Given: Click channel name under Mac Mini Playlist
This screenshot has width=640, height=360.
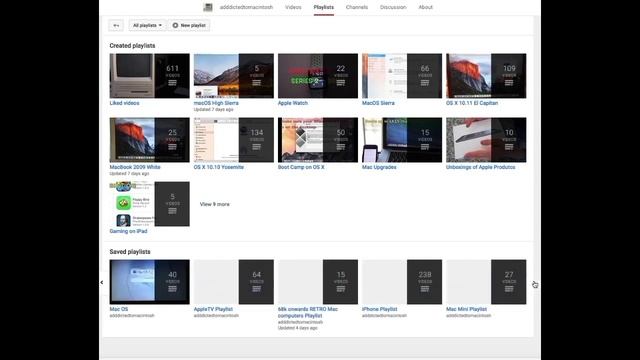Looking at the screenshot, I should tap(468, 316).
